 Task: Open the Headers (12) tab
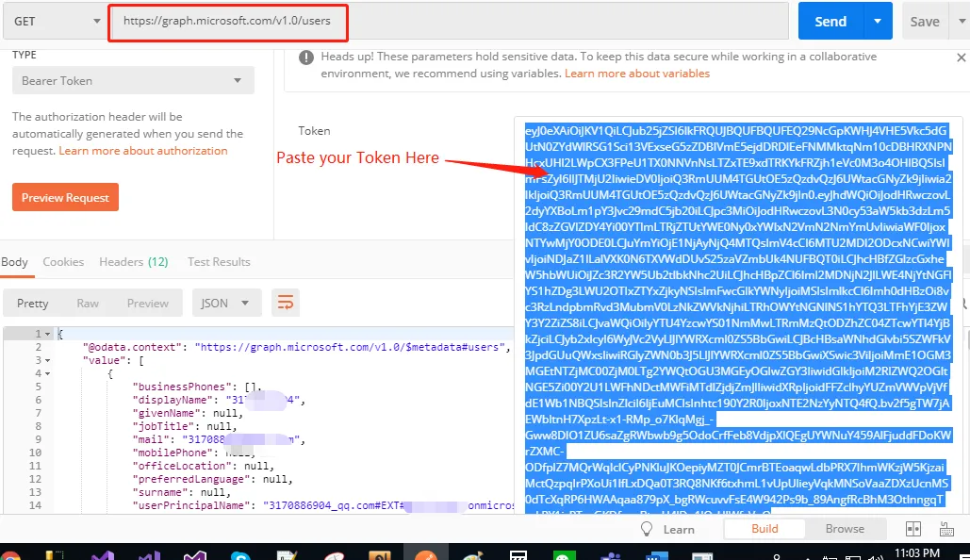134,262
